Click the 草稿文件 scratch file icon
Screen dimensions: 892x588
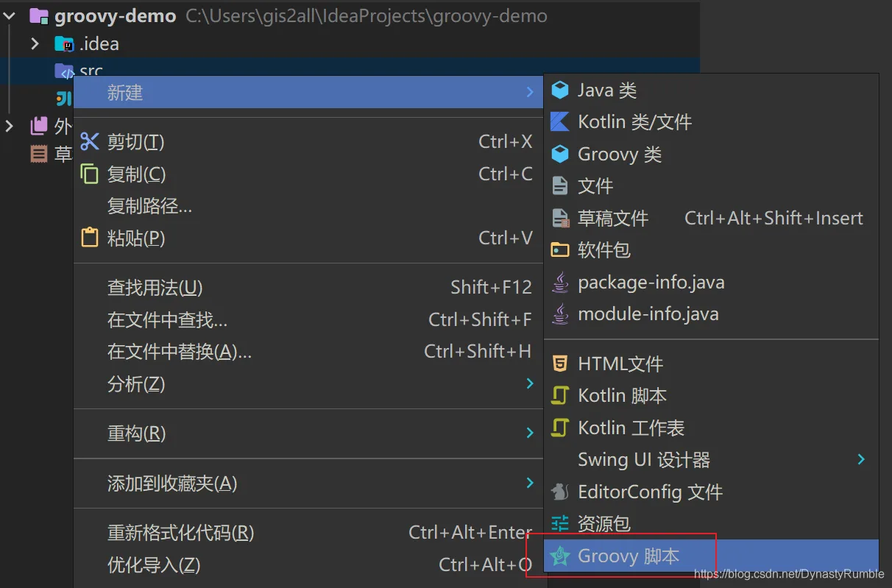tap(561, 218)
